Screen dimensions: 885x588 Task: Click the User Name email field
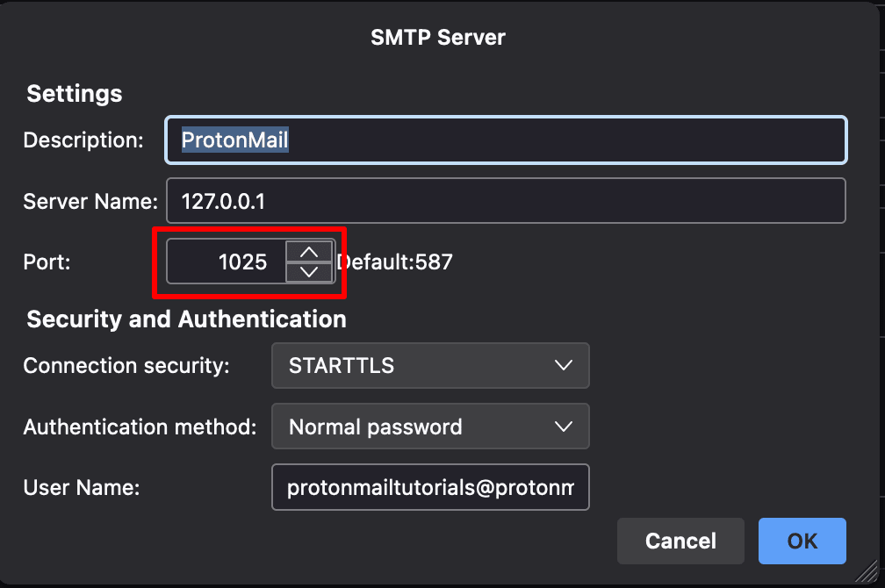(430, 487)
